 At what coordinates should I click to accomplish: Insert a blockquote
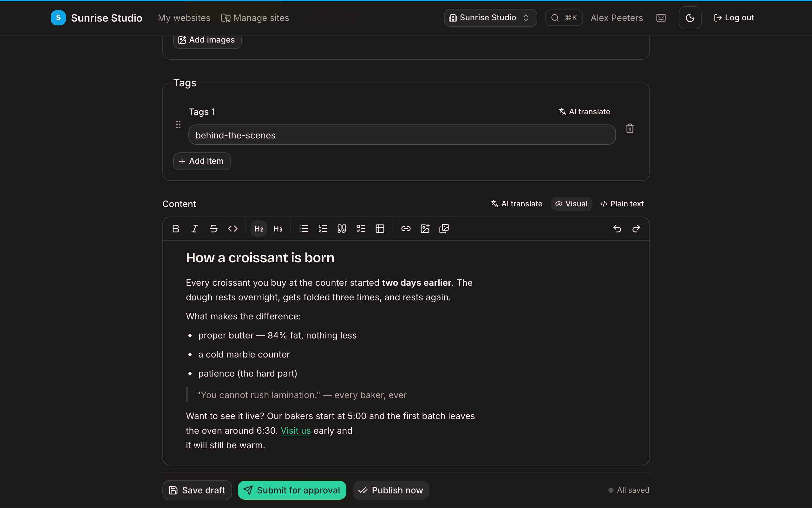pos(342,229)
